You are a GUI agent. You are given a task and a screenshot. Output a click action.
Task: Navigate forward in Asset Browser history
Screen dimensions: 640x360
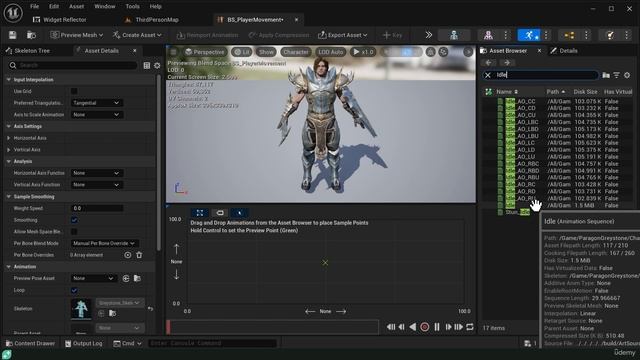click(x=507, y=63)
